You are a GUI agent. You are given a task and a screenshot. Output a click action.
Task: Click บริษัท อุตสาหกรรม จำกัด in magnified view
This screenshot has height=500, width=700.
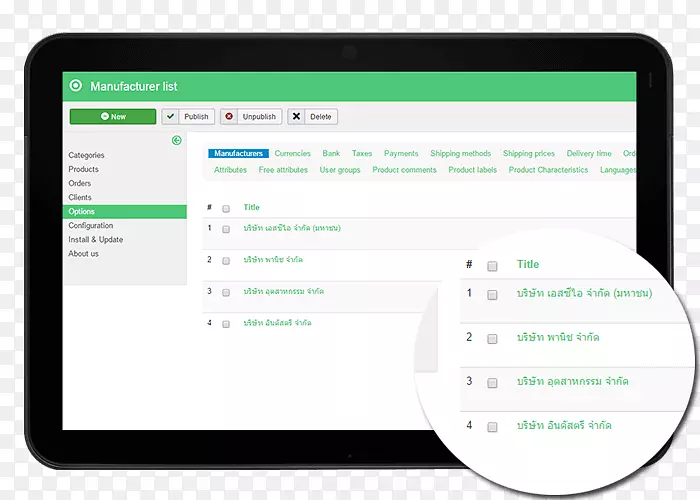[x=573, y=382]
